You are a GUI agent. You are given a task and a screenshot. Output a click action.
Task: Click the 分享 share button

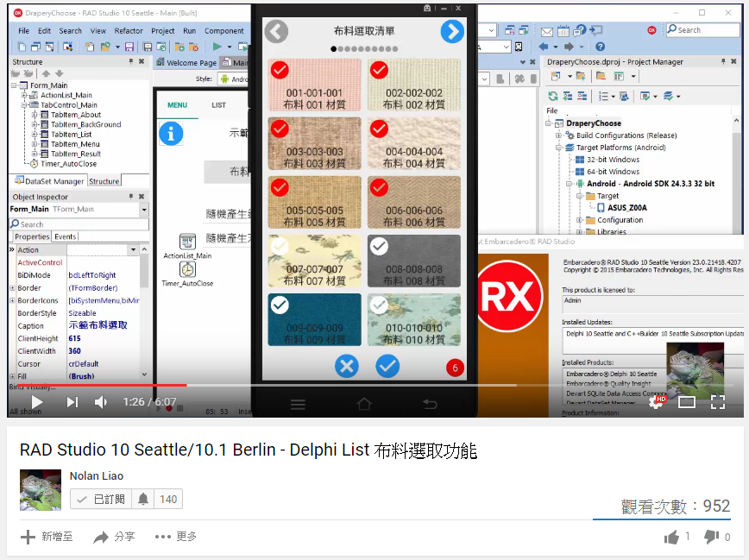[x=114, y=537]
